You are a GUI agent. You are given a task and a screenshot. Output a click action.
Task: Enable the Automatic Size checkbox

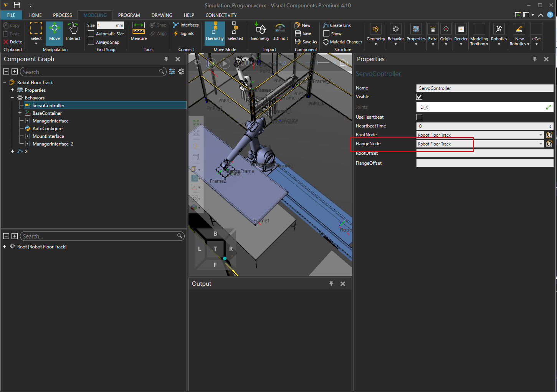click(91, 34)
